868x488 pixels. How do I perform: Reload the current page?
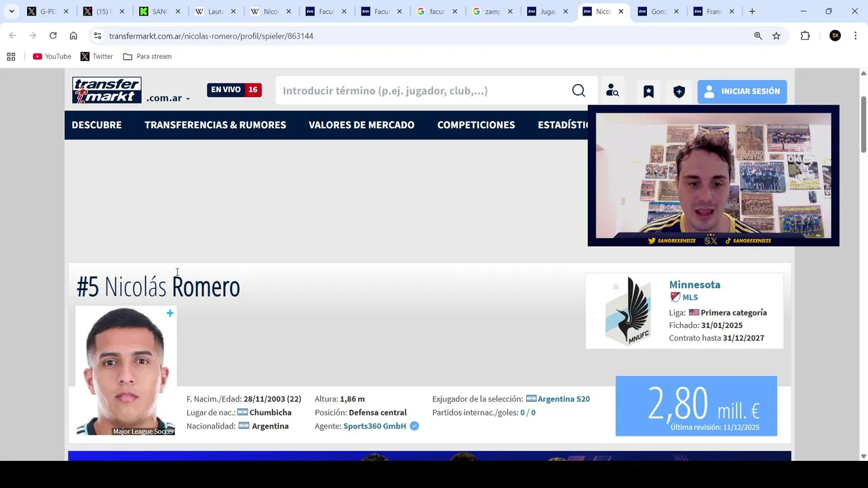click(53, 36)
